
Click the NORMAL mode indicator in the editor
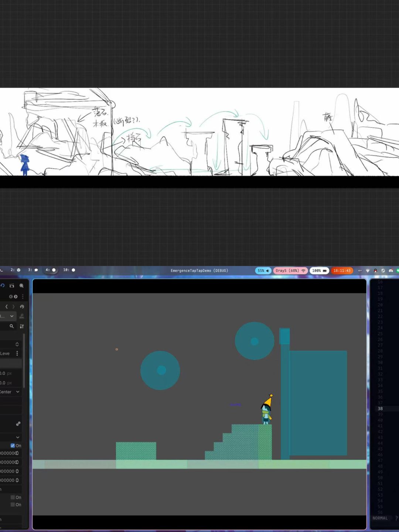pos(380,518)
